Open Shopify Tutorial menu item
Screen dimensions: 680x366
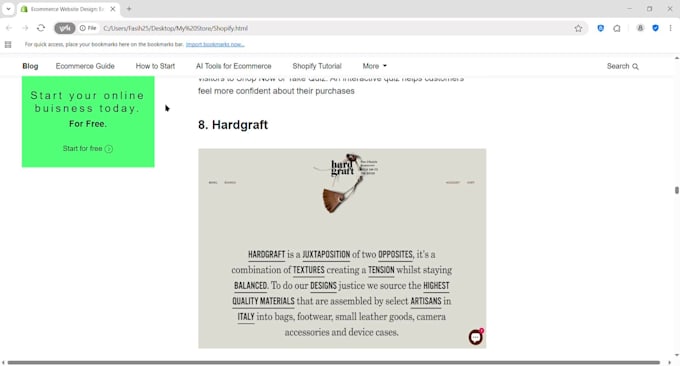tap(317, 66)
